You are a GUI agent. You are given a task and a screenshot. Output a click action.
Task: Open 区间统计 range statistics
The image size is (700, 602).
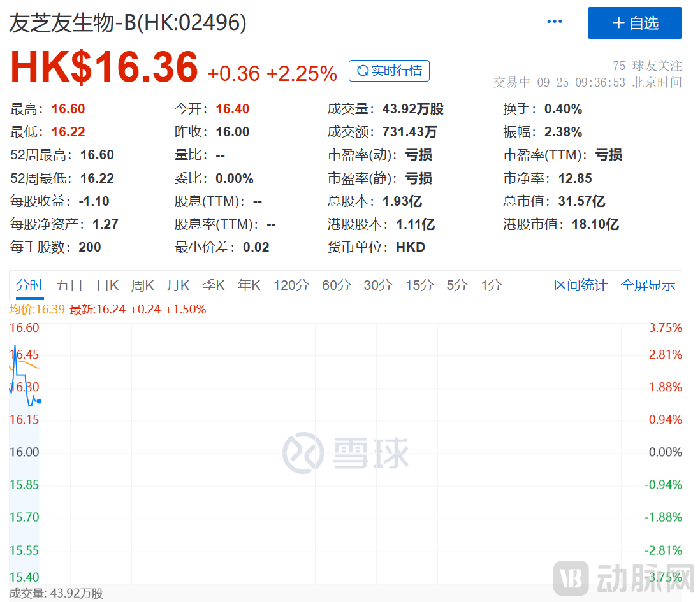[x=580, y=285]
